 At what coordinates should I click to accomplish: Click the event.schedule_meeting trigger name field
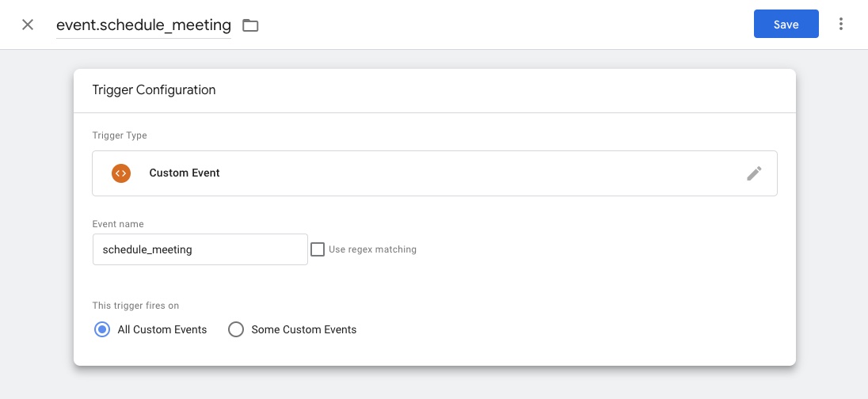[143, 25]
